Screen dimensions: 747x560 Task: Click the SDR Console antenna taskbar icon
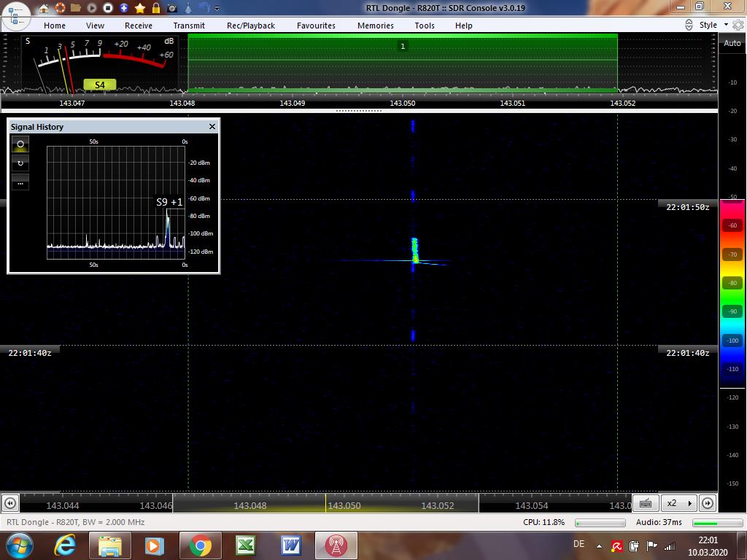click(x=336, y=545)
